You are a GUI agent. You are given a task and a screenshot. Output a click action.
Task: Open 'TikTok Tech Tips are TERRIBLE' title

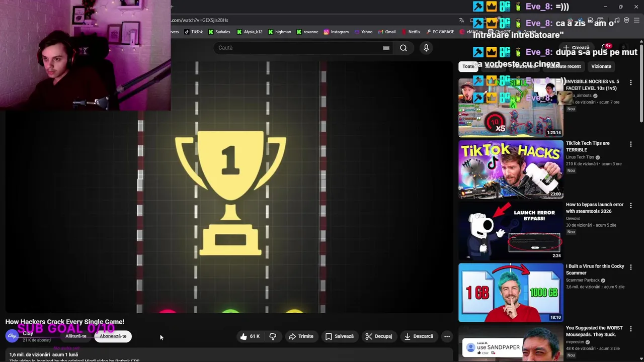tap(588, 146)
